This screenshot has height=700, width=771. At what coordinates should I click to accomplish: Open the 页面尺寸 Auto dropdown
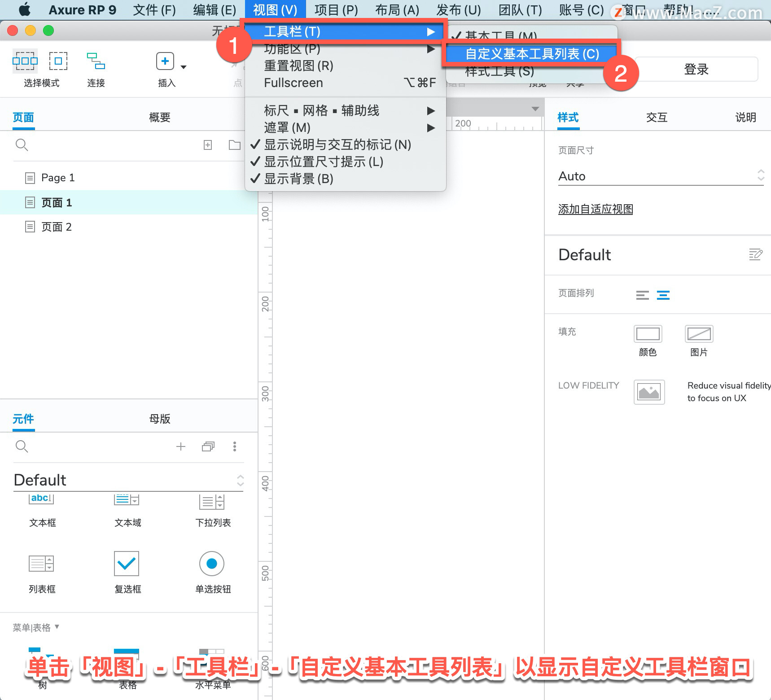[x=661, y=176]
